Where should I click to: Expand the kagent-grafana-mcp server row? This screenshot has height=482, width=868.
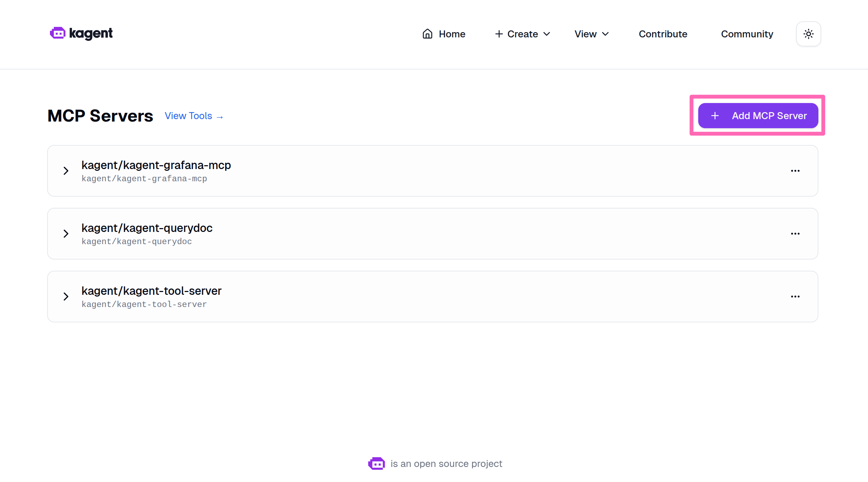tap(66, 171)
